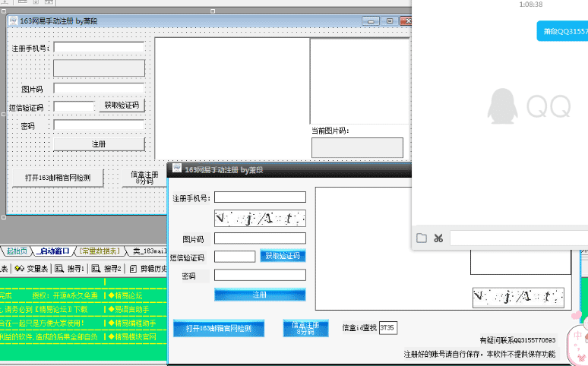Click the 变量表 icon in the bottom panel
The height and width of the screenshot is (366, 588).
click(20, 269)
